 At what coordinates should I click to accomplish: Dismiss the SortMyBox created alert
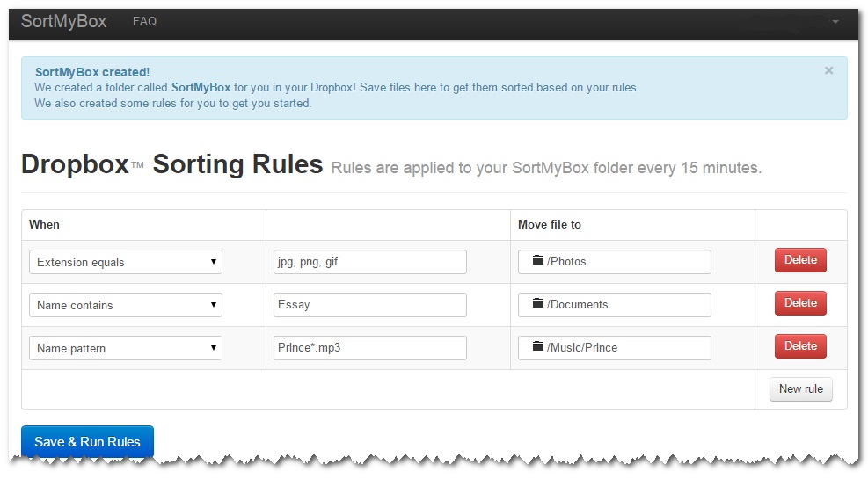coord(828,71)
